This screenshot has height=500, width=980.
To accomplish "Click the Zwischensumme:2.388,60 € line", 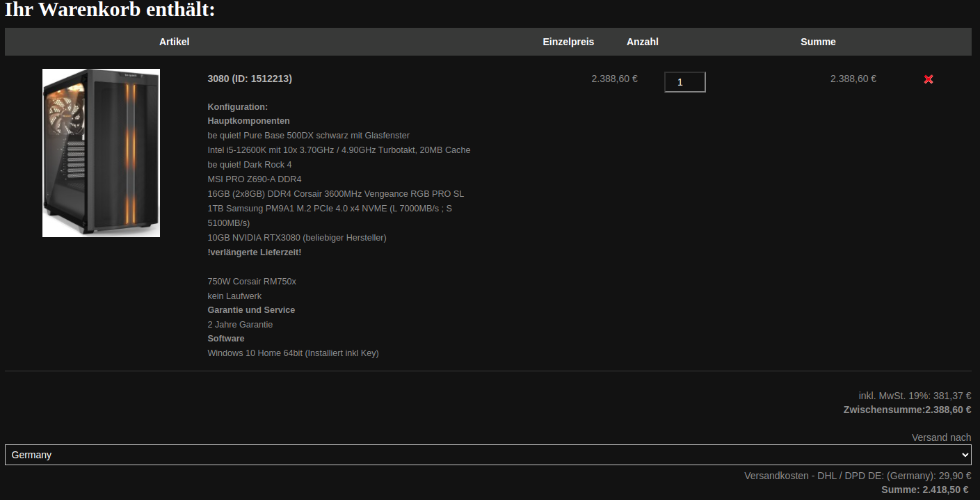I will tap(907, 410).
